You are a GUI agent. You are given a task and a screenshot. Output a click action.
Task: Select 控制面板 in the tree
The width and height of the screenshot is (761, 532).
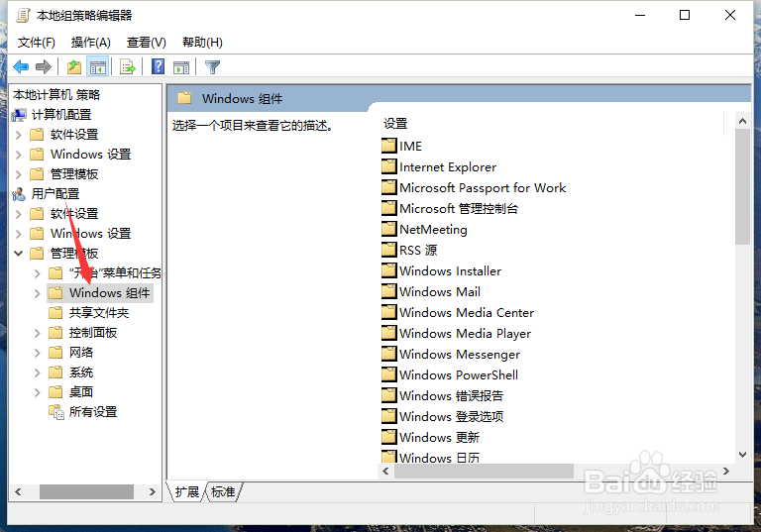[x=93, y=333]
